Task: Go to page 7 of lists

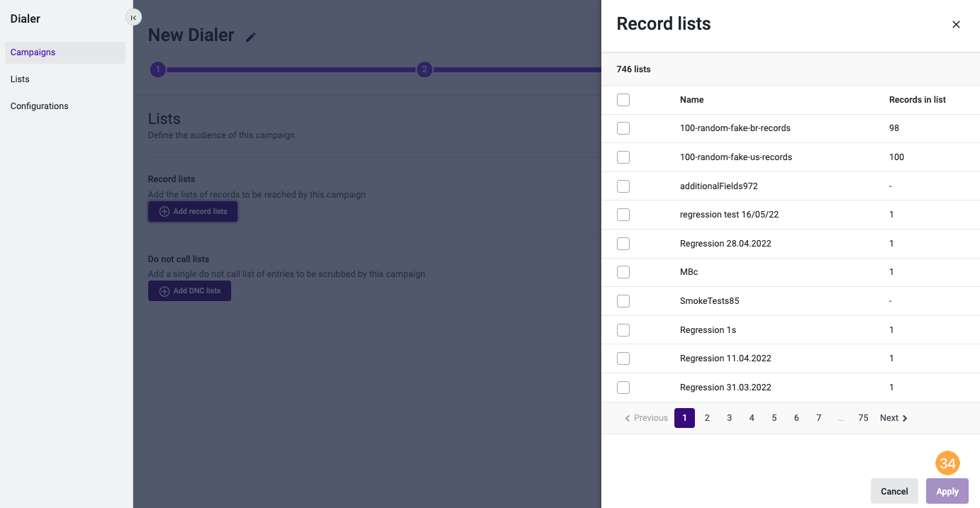Action: point(819,418)
